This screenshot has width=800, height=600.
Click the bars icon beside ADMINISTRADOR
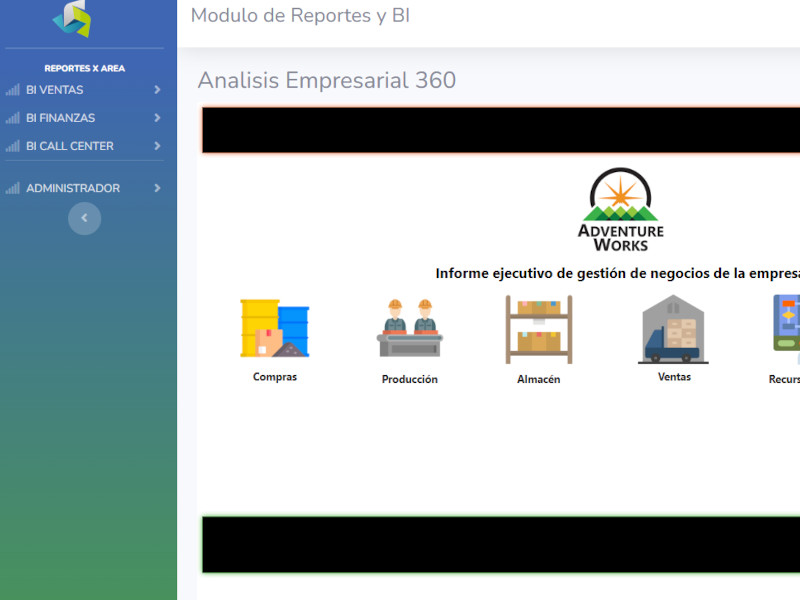coord(13,188)
